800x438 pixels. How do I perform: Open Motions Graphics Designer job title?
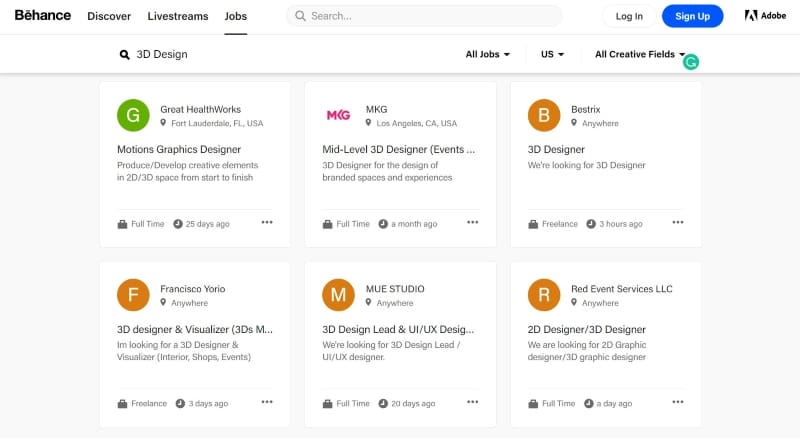[179, 150]
